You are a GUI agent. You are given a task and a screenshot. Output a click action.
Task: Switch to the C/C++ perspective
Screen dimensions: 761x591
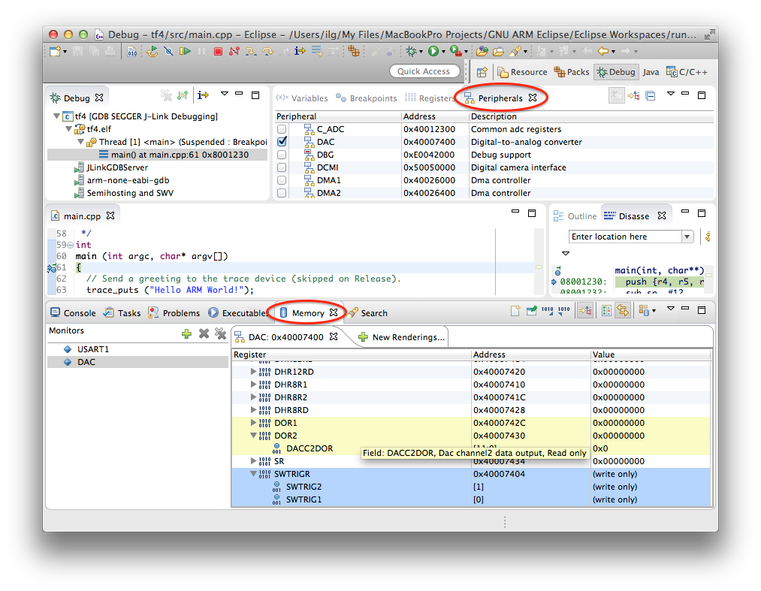(689, 72)
